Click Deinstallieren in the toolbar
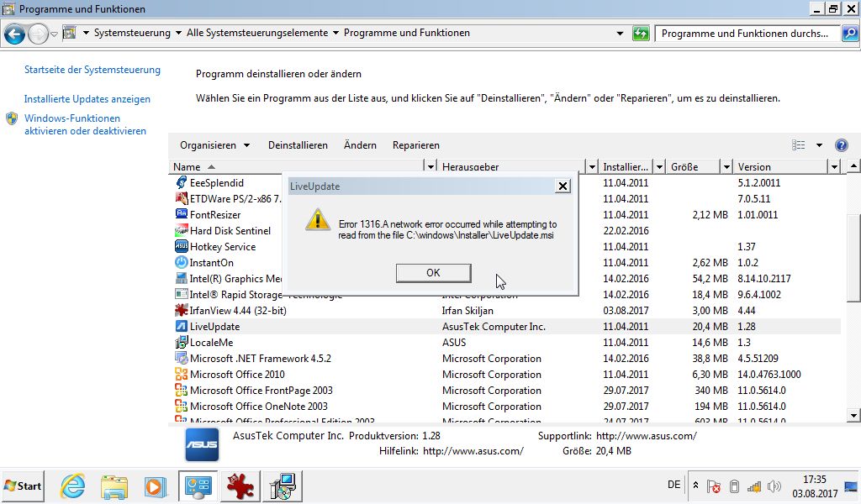Screen dimensions: 861x504 pos(298,145)
